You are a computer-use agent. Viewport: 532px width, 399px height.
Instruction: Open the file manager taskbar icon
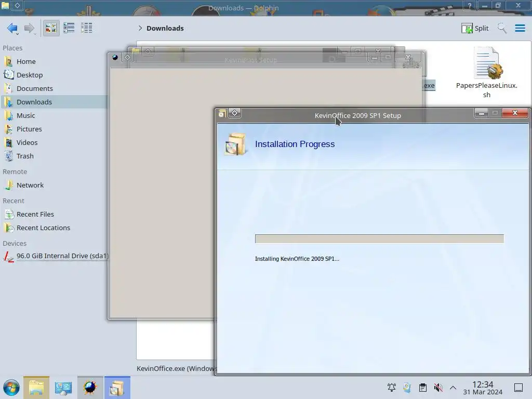coord(36,388)
